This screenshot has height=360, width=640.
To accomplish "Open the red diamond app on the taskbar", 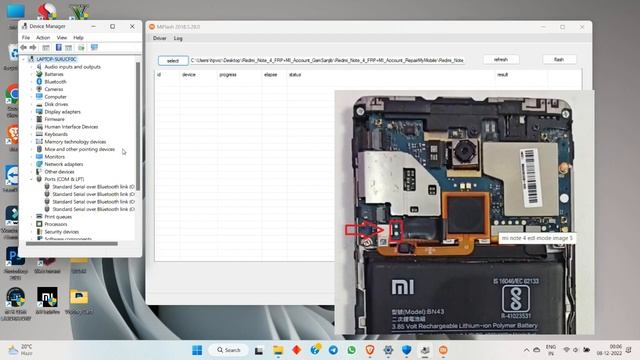I will tap(297, 350).
